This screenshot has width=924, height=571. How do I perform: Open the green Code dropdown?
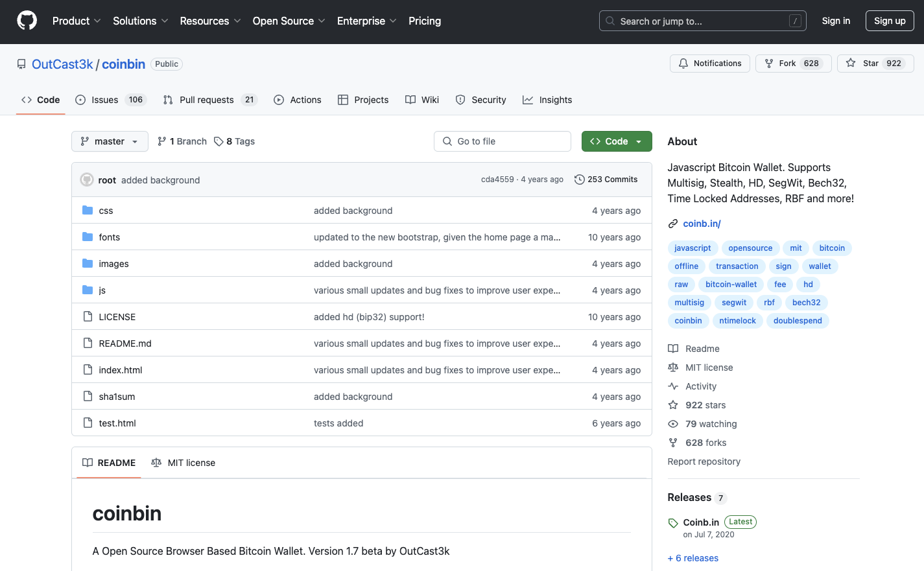617,141
